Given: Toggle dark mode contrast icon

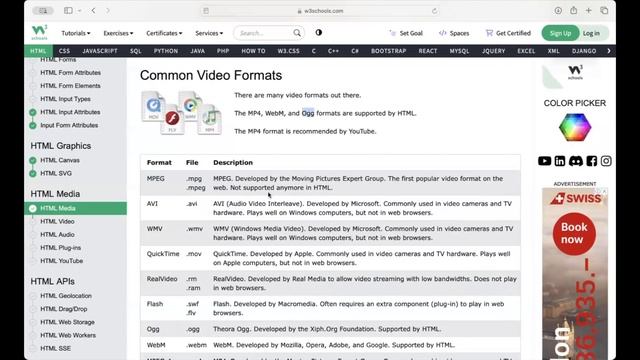Looking at the screenshot, I should tap(319, 33).
